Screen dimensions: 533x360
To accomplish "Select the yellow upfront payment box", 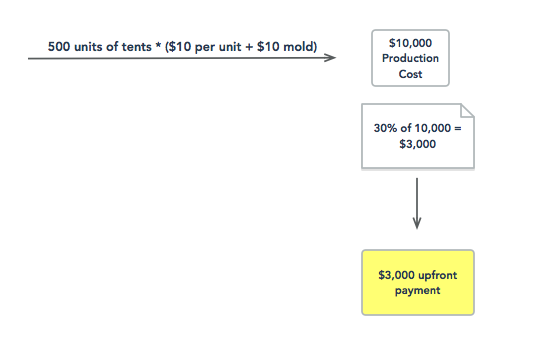I will tap(418, 282).
